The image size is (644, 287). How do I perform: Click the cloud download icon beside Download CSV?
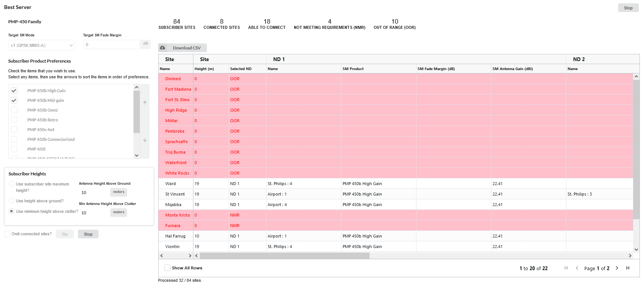(163, 48)
